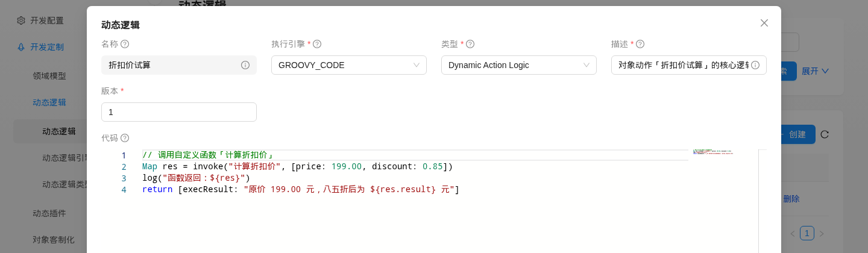
Task: Click the rocket icon beside 开发定制
Action: tap(21, 47)
